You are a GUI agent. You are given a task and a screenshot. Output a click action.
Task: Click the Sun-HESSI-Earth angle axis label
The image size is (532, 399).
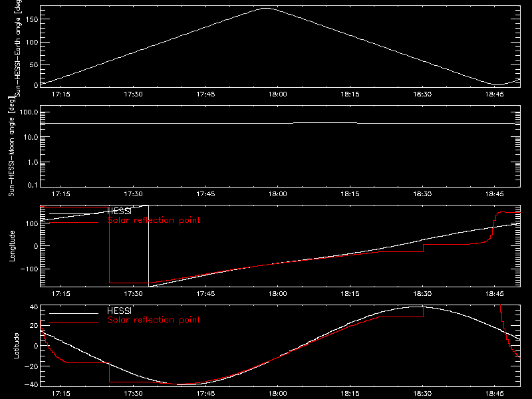pos(18,48)
